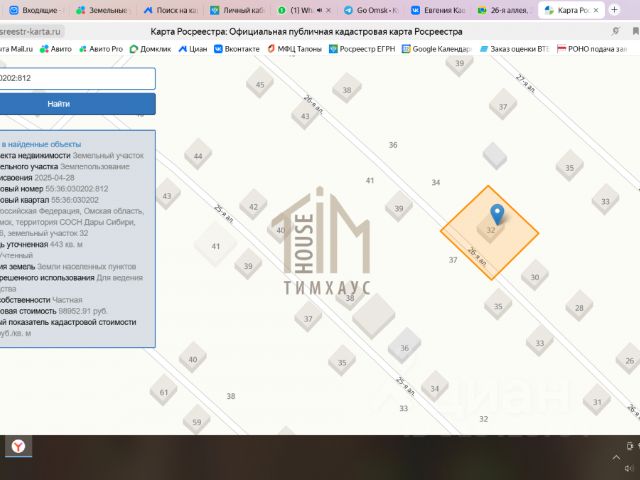The image size is (640, 480).
Task: Switch to the Евгения Кас VK tab
Action: pyautogui.click(x=438, y=10)
